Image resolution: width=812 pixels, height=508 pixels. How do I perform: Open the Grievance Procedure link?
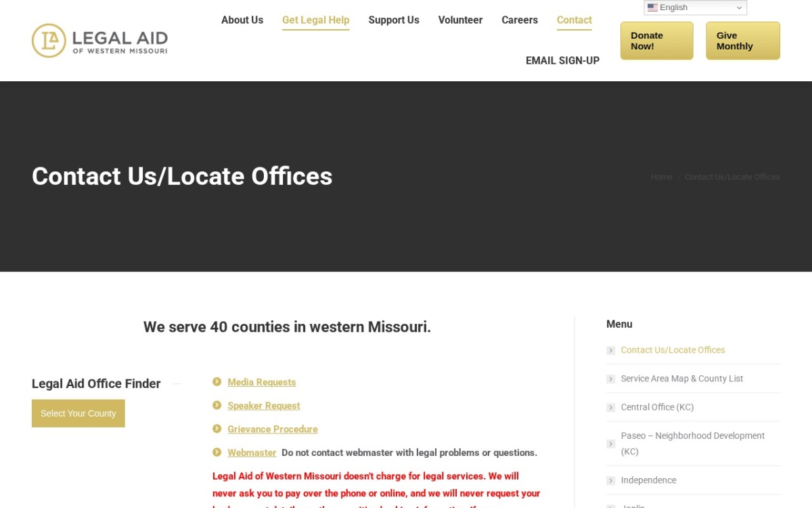pyautogui.click(x=273, y=429)
